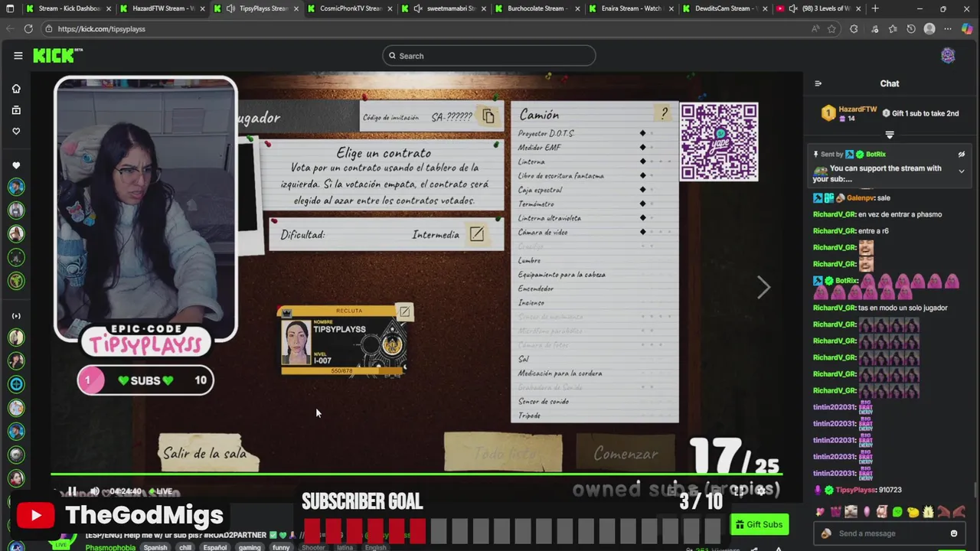Click Gift 1 sub to take 2nd

[920, 113]
